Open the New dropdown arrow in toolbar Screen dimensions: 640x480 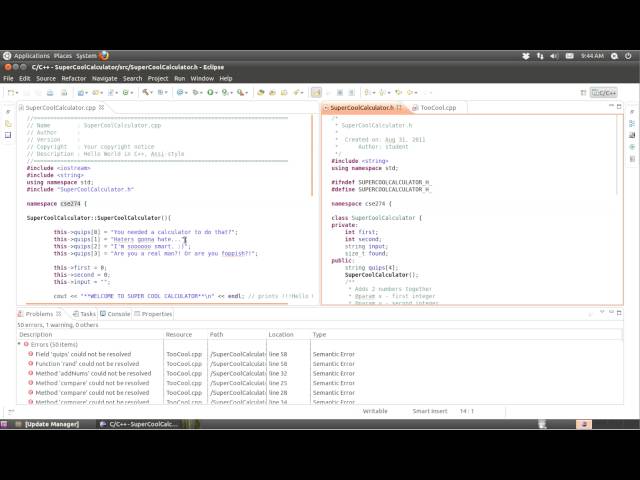pos(17,93)
